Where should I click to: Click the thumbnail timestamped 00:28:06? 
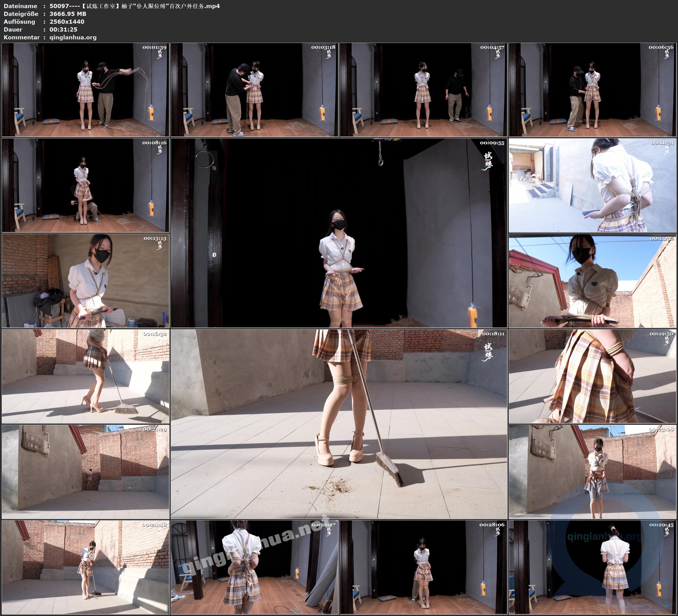(x=423, y=567)
